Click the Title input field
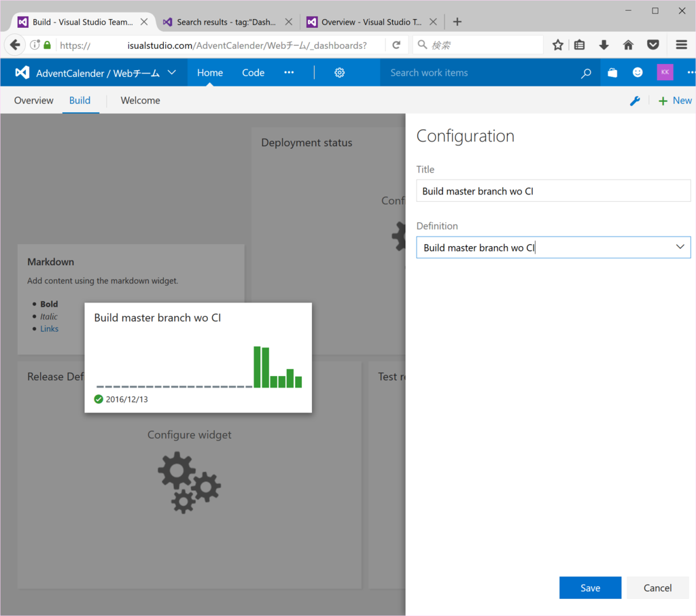 pyautogui.click(x=553, y=191)
